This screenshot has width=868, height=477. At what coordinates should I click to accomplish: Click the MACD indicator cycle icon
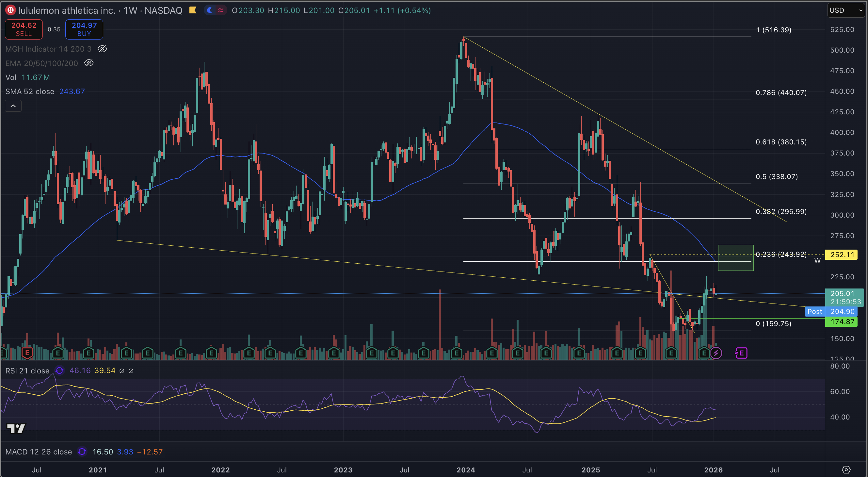coord(82,452)
